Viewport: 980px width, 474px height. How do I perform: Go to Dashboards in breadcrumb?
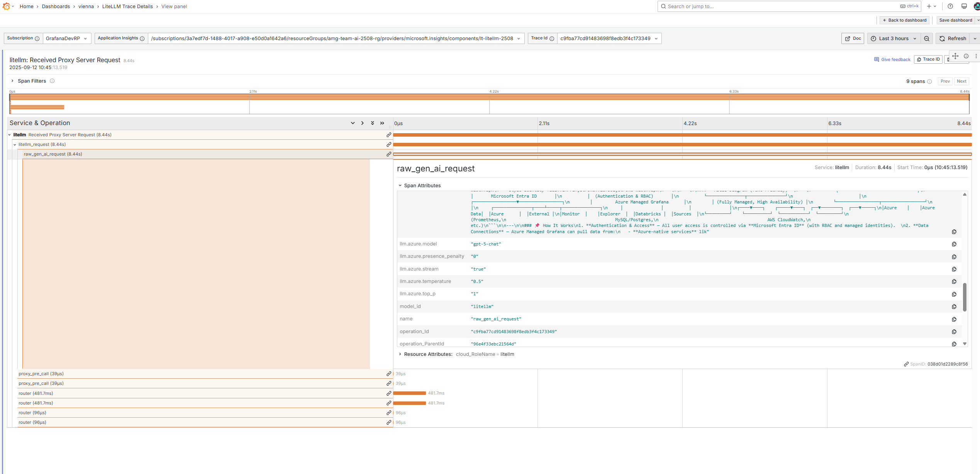pos(56,7)
